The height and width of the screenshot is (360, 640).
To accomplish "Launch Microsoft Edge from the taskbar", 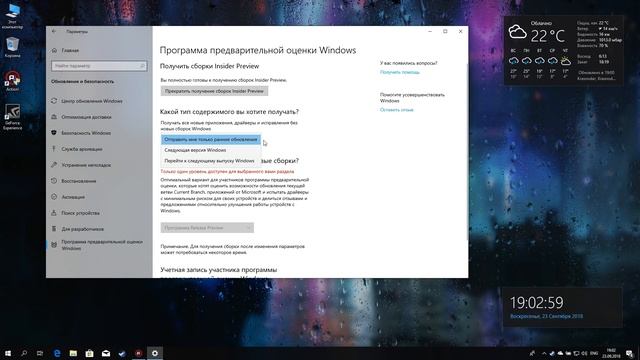I will (x=57, y=353).
